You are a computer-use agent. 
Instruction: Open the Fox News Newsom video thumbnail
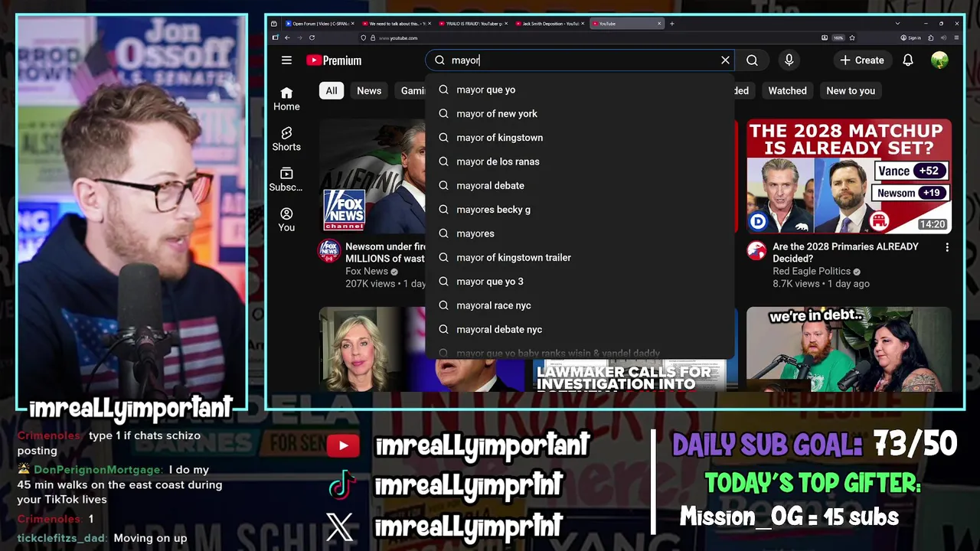tap(372, 176)
